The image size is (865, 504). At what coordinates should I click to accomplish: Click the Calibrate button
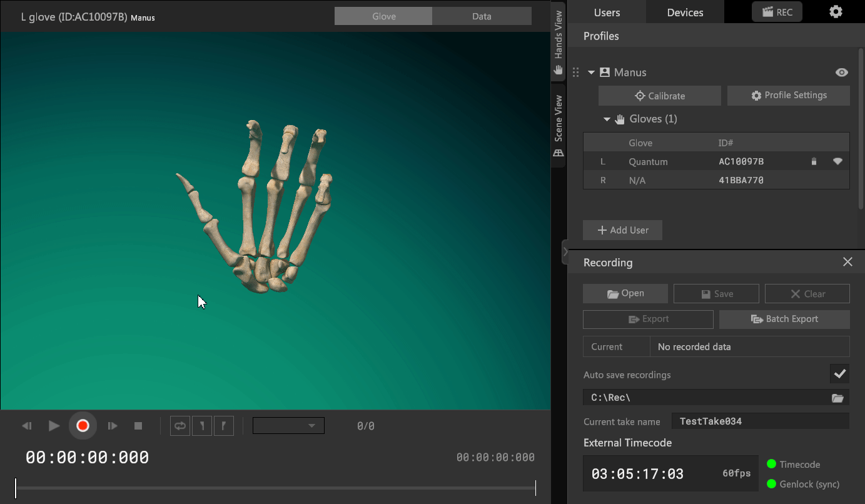coord(659,96)
